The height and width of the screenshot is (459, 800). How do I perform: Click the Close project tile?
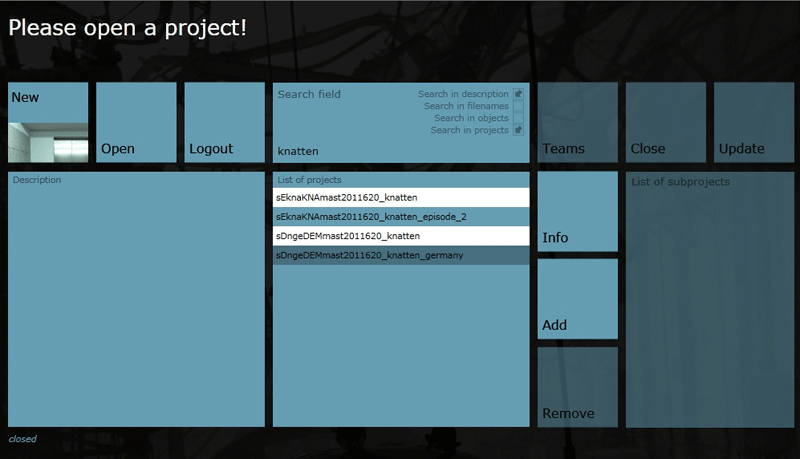(x=665, y=122)
